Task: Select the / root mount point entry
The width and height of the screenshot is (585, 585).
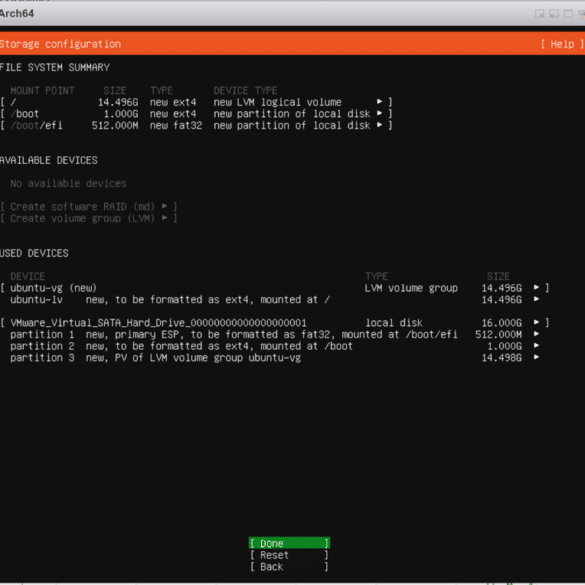Action: (x=196, y=102)
